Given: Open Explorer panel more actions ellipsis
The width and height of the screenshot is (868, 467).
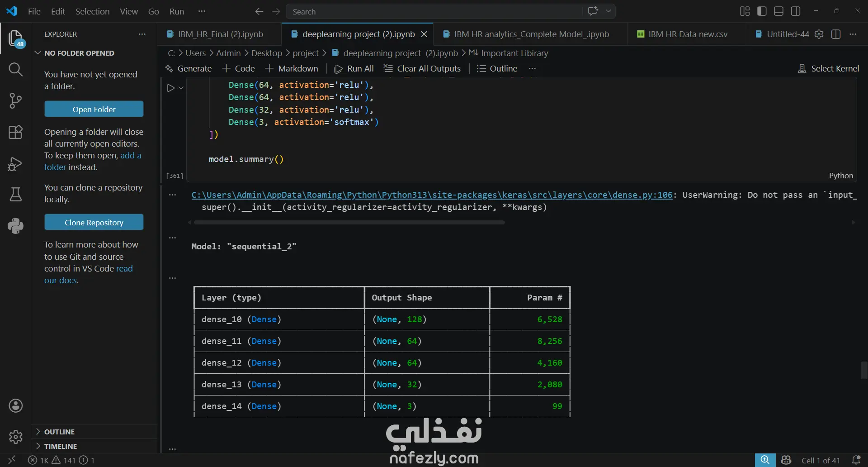Looking at the screenshot, I should (142, 34).
